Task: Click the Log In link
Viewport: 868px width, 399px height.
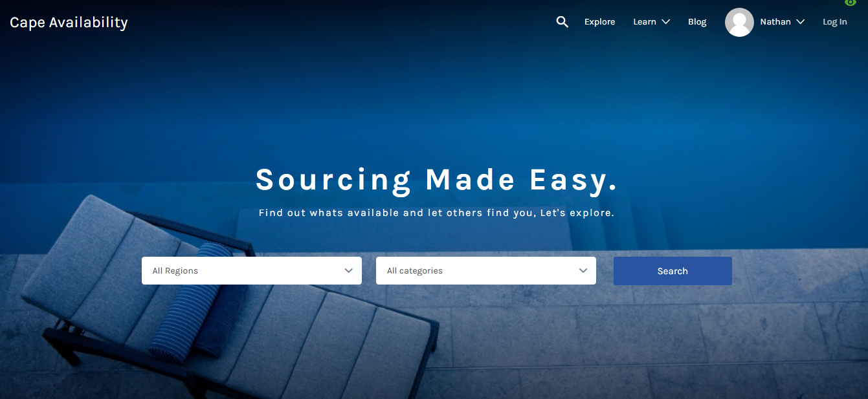Action: pyautogui.click(x=834, y=22)
